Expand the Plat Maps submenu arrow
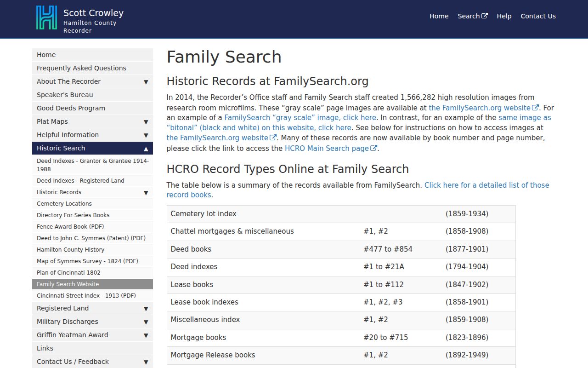Screen dimensions: 588x368 click(146, 122)
